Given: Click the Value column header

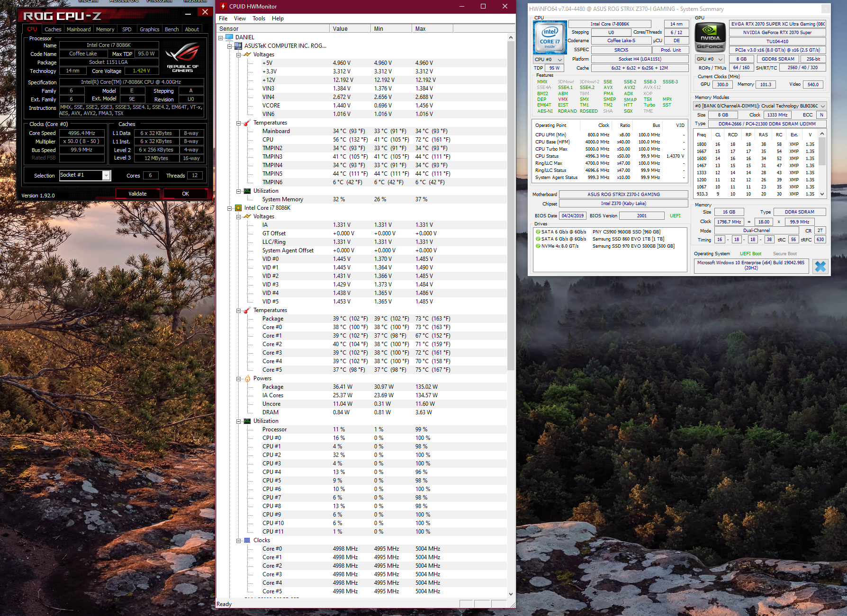Looking at the screenshot, I should click(x=350, y=28).
